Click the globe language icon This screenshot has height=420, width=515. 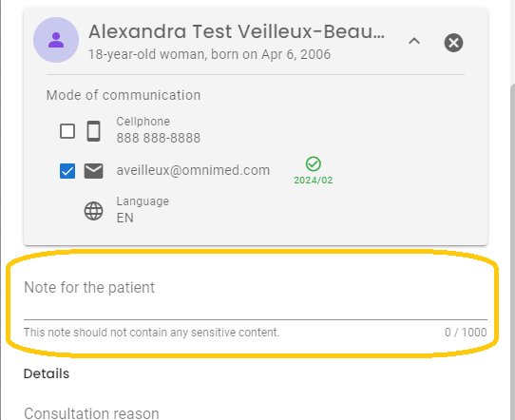pos(94,211)
